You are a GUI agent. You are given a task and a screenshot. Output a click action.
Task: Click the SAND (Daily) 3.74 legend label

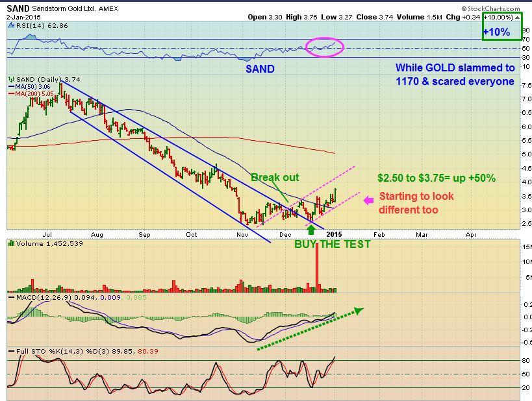[48, 79]
